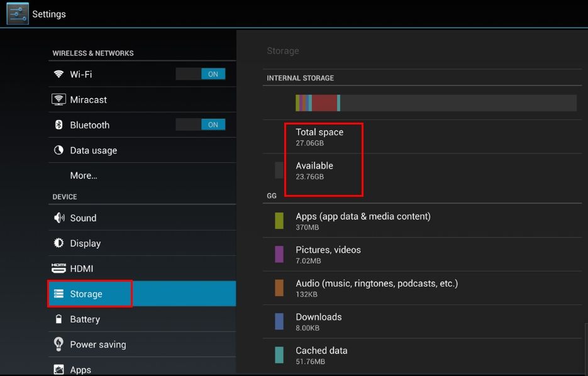Tap the Battery icon in sidebar

58,319
